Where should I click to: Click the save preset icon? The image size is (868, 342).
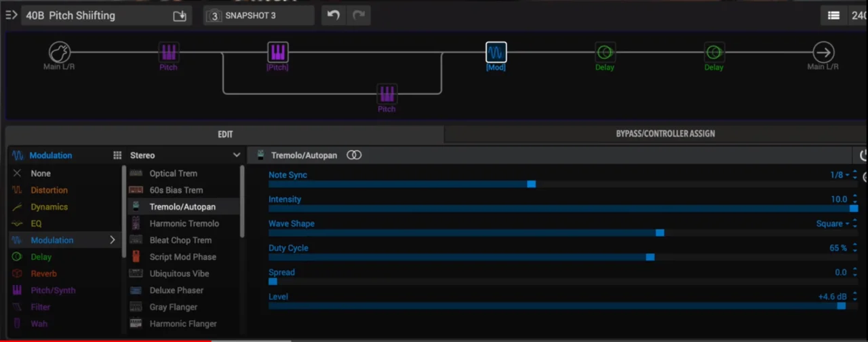point(180,16)
